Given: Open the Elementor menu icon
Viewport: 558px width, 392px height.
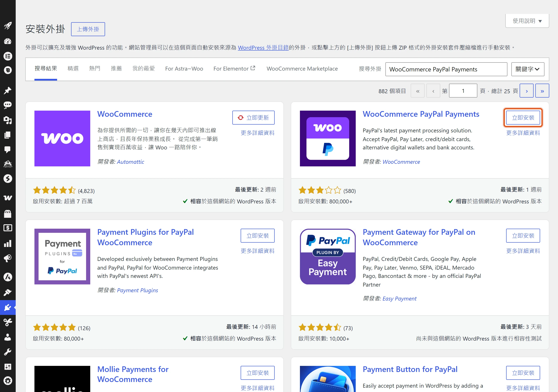Looking at the screenshot, I should [8, 56].
